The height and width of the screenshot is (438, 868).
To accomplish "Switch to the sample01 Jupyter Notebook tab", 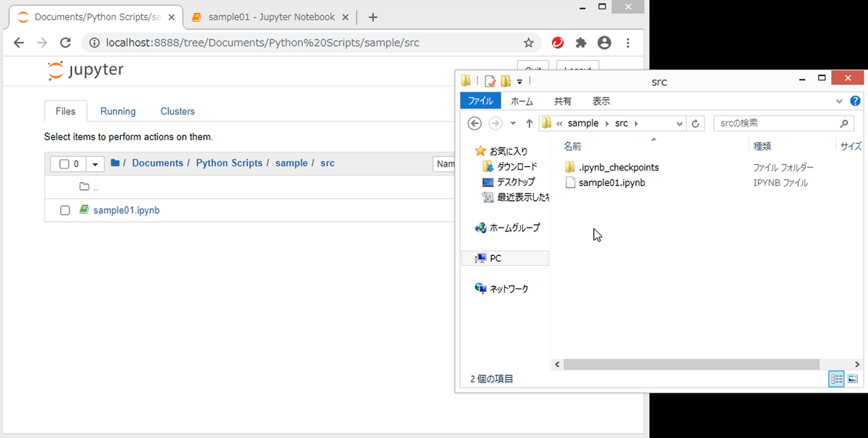I will pyautogui.click(x=270, y=17).
